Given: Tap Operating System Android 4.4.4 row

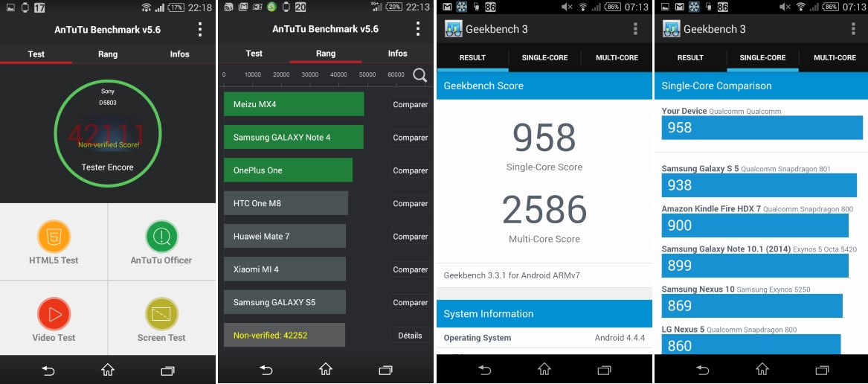Looking at the screenshot, I should [x=544, y=337].
